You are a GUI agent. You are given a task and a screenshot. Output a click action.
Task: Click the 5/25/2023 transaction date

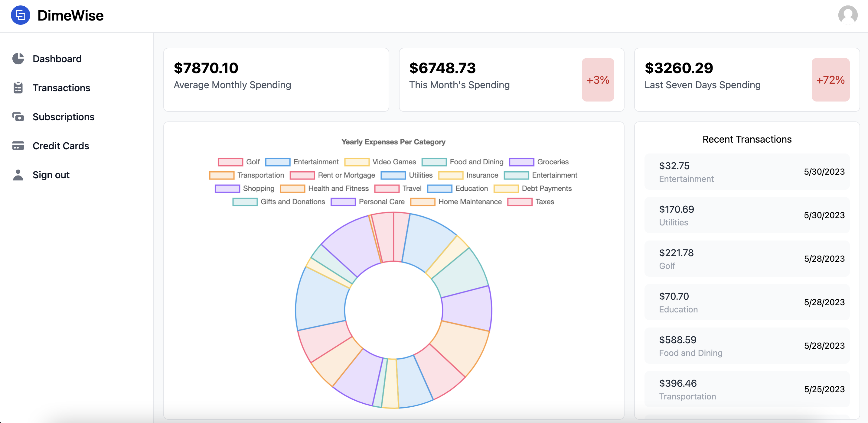pos(824,389)
